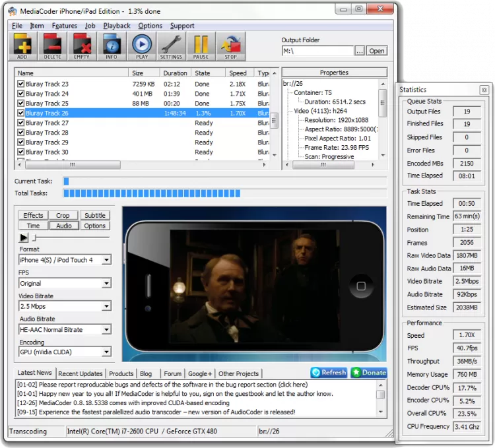This screenshot has width=495, height=448.
Task: Click the Open output folder button
Action: 376,51
